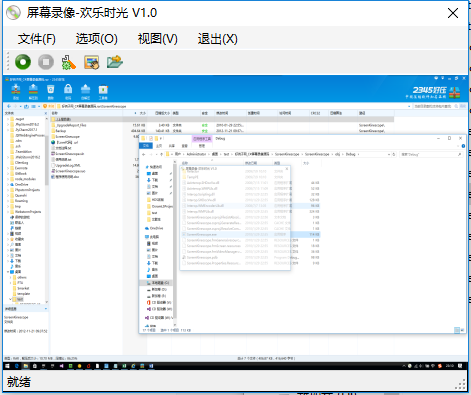Click the Explorer navigation pane scrollbar
Viewport: 471px width, 395px height.
coord(174,243)
